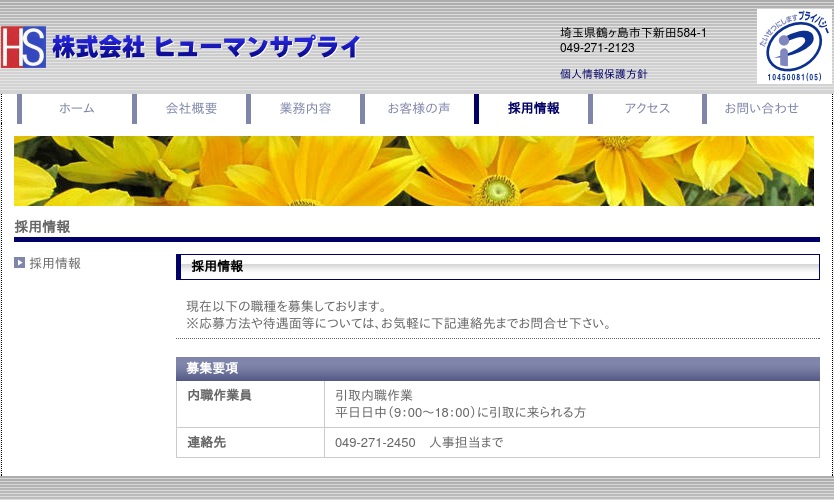The image size is (834, 500).
Task: Select the active 採用情報 navigation tab
Action: 533,109
